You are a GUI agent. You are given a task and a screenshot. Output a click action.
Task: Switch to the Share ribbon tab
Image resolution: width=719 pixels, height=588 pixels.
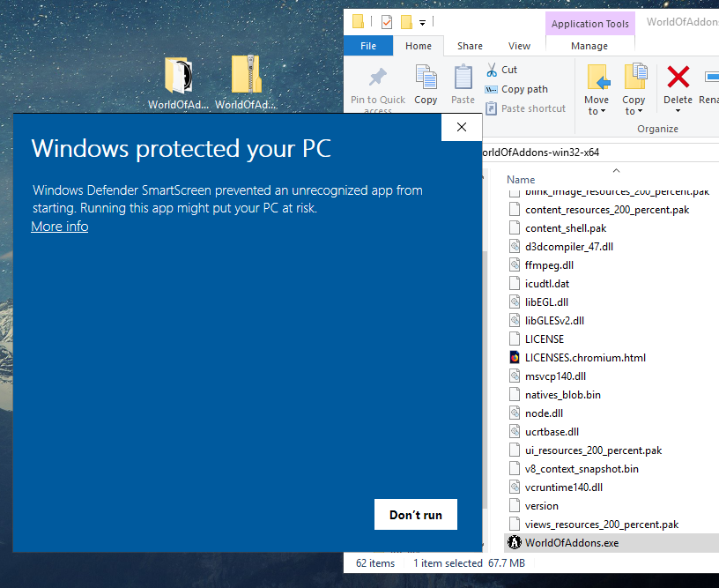click(x=470, y=46)
